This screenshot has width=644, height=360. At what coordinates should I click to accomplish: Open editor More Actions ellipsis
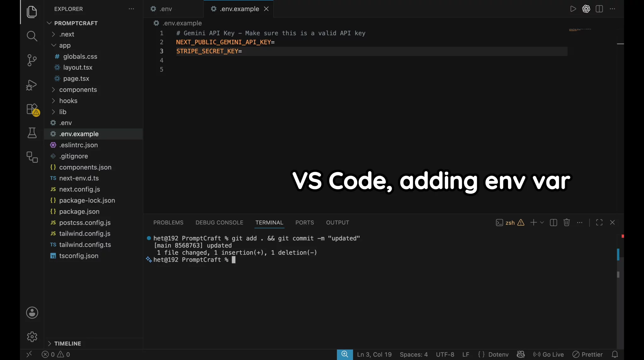[x=613, y=9]
